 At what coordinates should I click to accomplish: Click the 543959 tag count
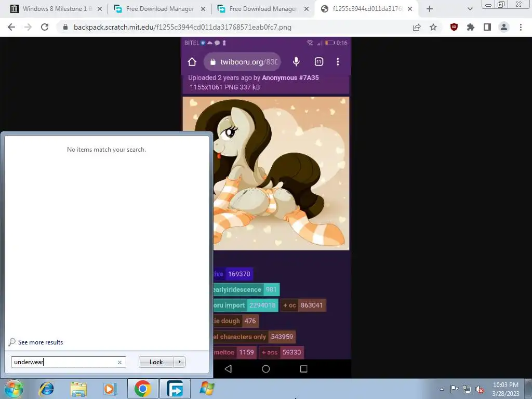pos(282,337)
